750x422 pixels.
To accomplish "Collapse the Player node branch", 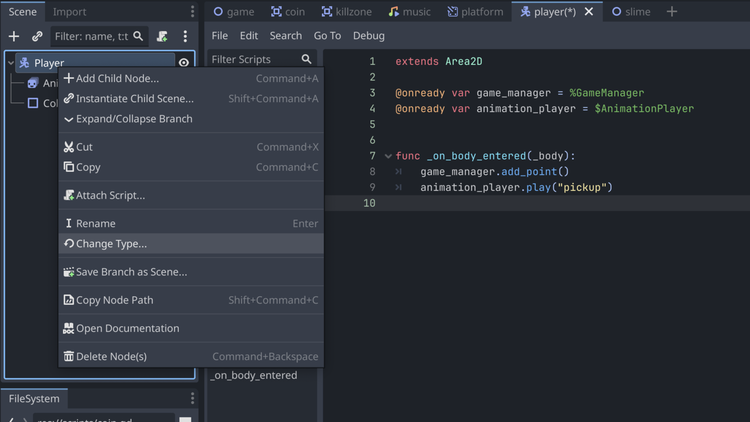I will click(11, 63).
